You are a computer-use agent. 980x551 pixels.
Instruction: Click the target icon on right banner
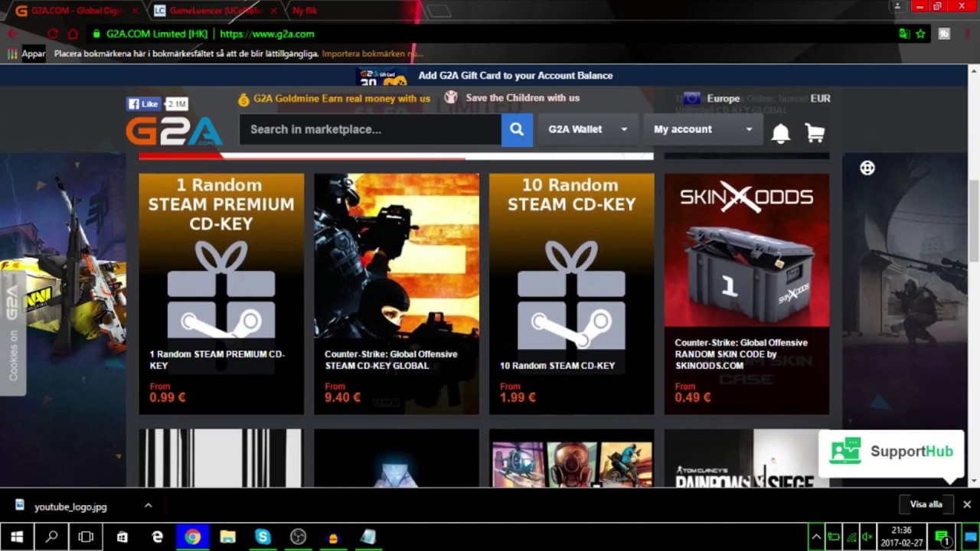pyautogui.click(x=867, y=168)
